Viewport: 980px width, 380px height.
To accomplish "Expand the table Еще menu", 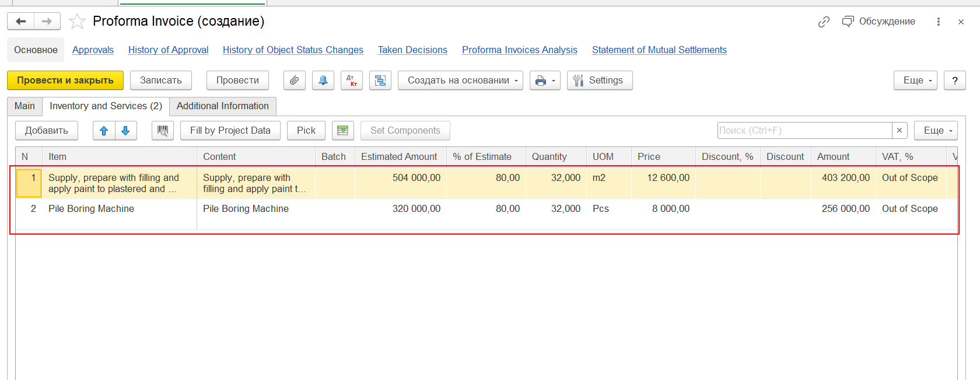I will [x=936, y=131].
